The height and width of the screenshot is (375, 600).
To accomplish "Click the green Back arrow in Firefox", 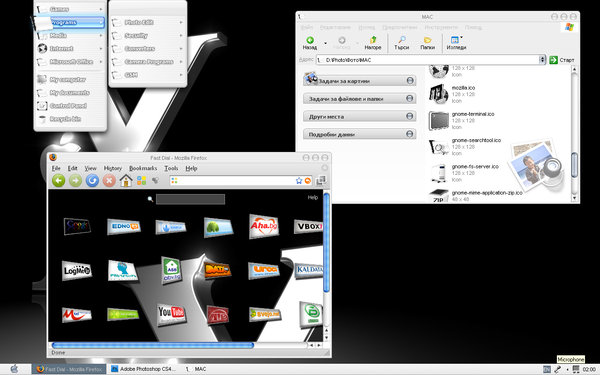I will (x=59, y=180).
